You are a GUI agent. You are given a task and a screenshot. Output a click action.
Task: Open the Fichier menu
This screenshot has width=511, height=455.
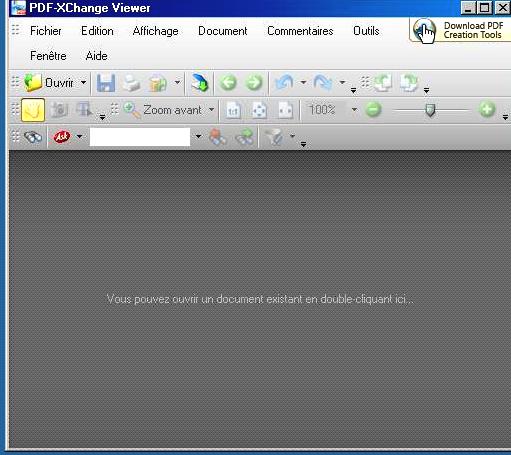point(46,31)
